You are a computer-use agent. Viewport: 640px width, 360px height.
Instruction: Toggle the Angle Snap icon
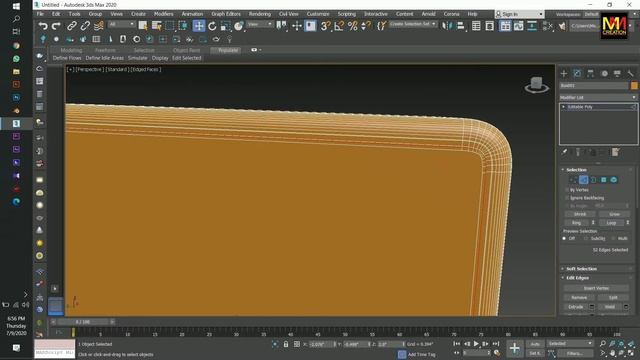(x=339, y=26)
